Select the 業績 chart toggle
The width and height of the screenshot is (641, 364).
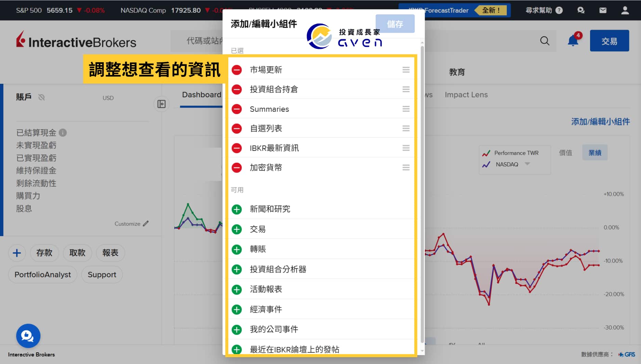click(x=595, y=153)
